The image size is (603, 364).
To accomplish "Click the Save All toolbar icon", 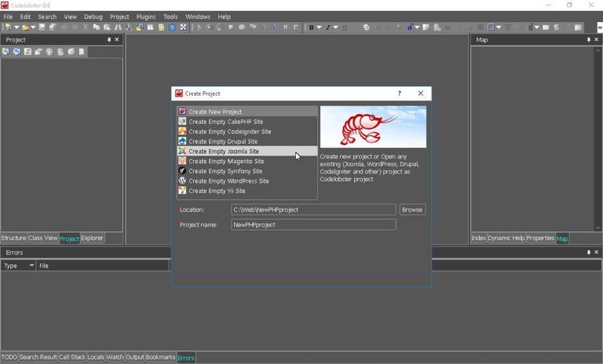I will click(53, 27).
